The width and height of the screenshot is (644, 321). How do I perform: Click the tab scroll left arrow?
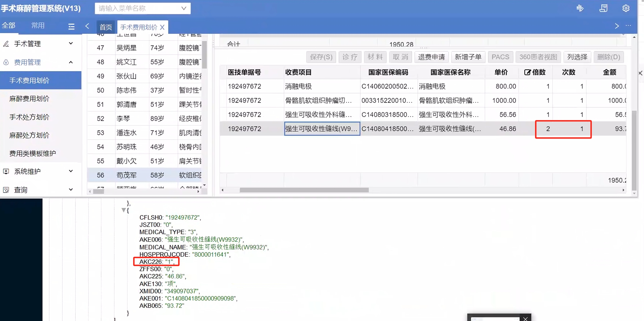(x=87, y=26)
